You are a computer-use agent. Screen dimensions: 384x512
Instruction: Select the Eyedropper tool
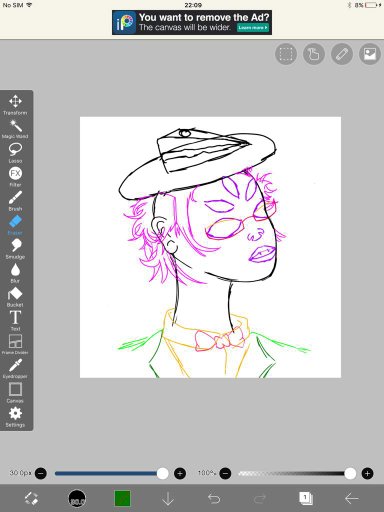[15, 369]
